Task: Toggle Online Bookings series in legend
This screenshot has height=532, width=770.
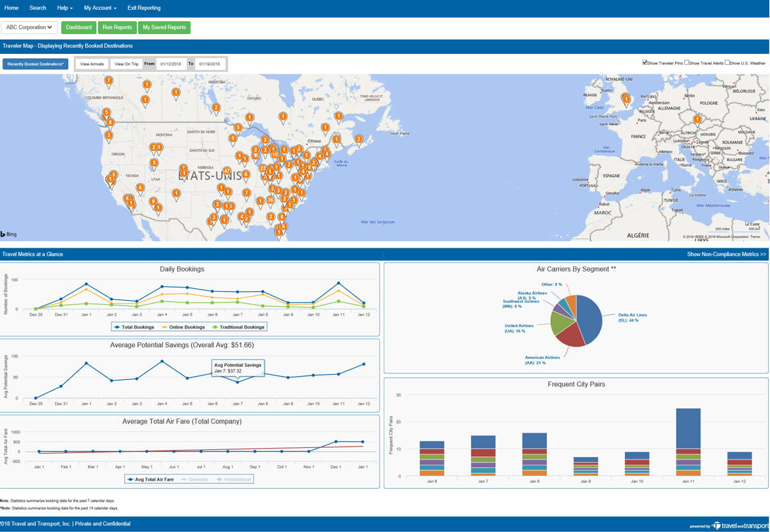Action: [182, 327]
